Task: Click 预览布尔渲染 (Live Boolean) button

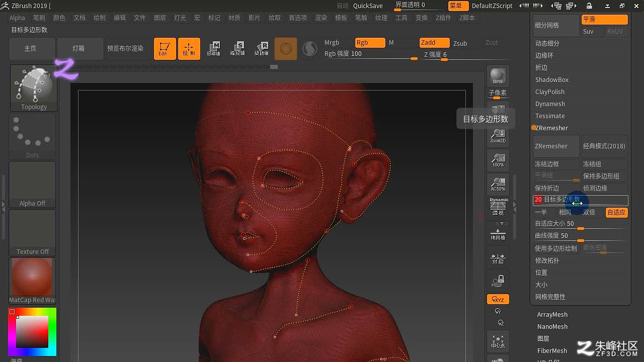Action: (x=125, y=49)
